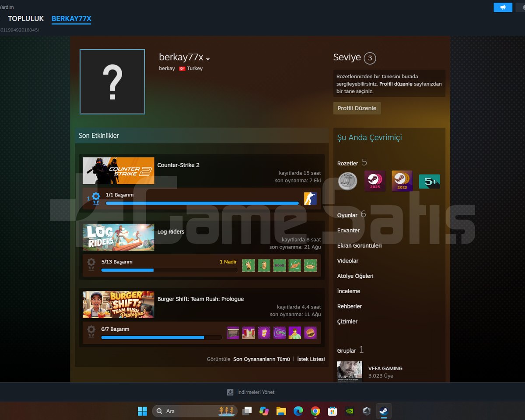The height and width of the screenshot is (420, 525).
Task: Open the Envanter link
Action: point(349,231)
